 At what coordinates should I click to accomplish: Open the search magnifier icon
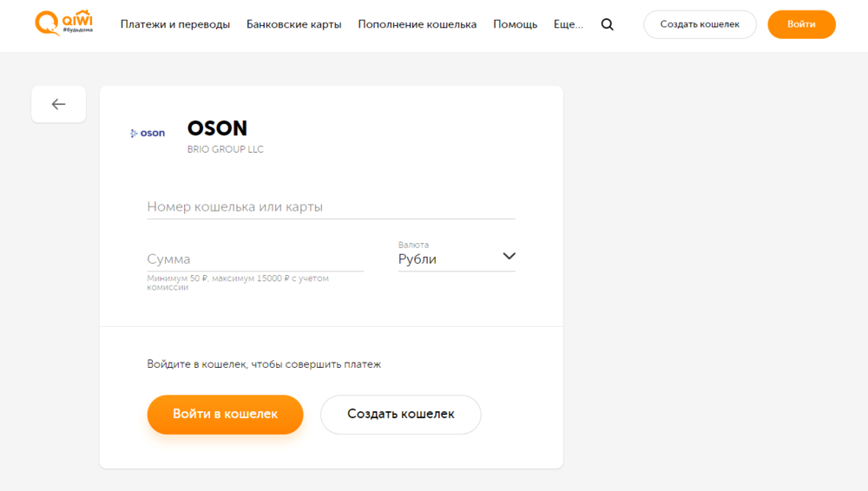(607, 24)
